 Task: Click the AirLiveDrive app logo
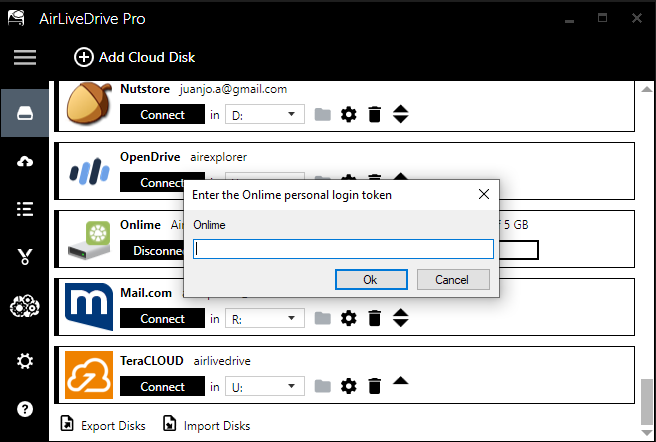(x=16, y=18)
